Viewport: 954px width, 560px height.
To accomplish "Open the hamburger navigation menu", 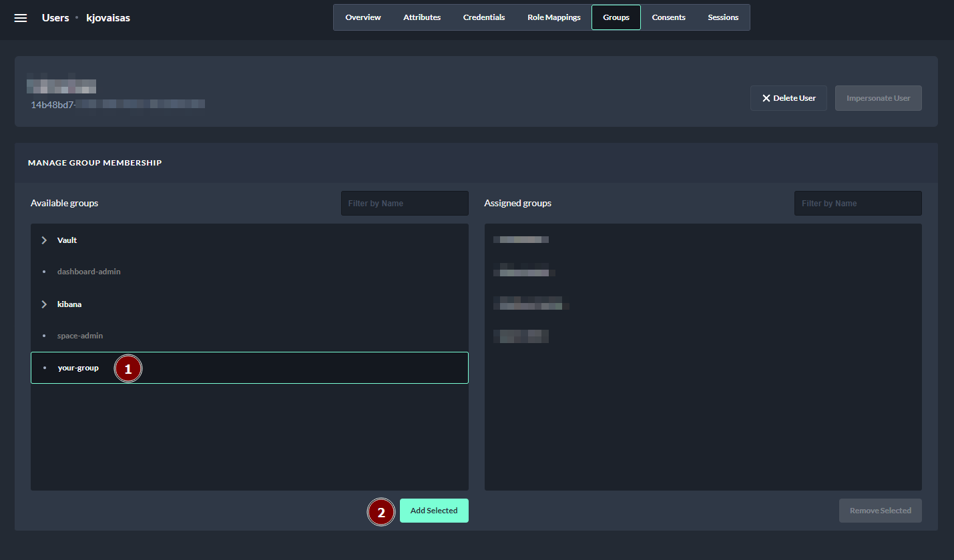I will pyautogui.click(x=21, y=18).
